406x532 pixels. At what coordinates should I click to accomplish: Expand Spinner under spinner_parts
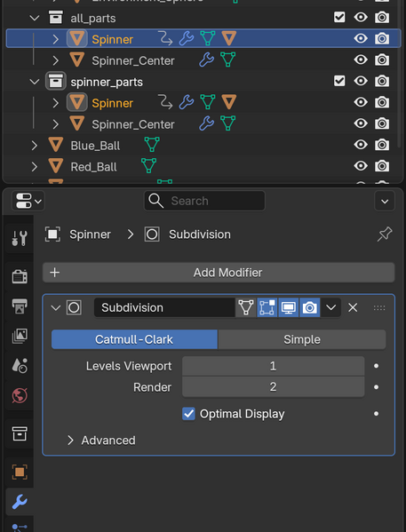tap(56, 102)
